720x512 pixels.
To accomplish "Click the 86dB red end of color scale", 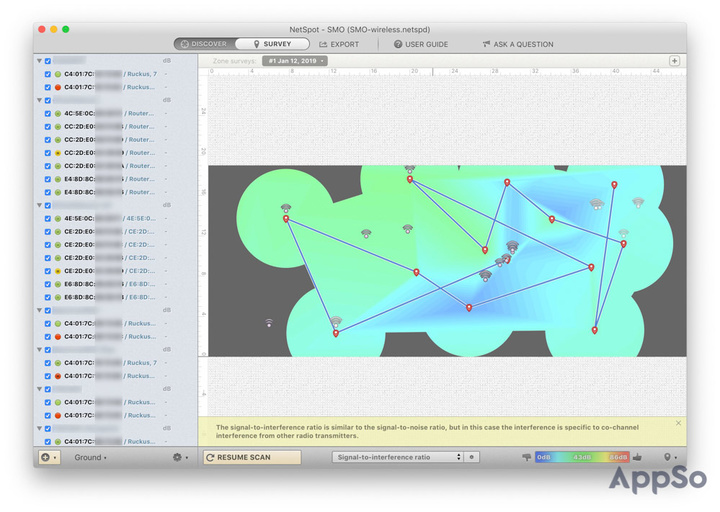I will 618,457.
